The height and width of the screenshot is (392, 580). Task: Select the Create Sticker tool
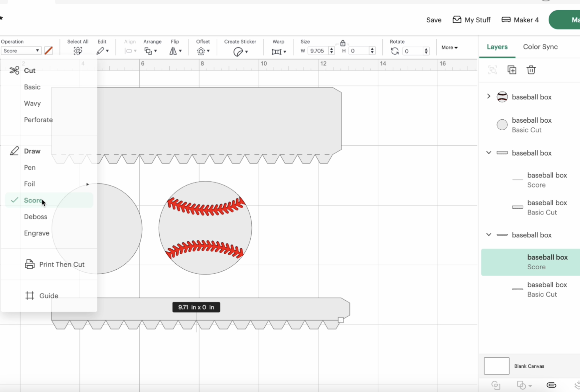click(x=239, y=51)
